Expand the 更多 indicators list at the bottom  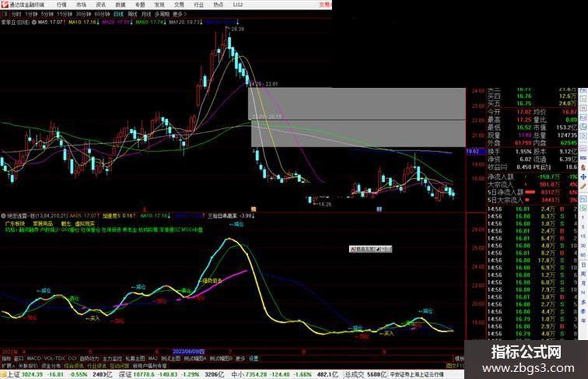[x=240, y=358]
